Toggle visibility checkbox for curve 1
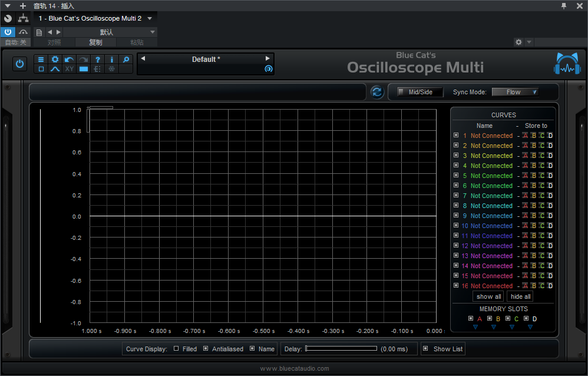Image resolution: width=588 pixels, height=376 pixels. click(456, 135)
